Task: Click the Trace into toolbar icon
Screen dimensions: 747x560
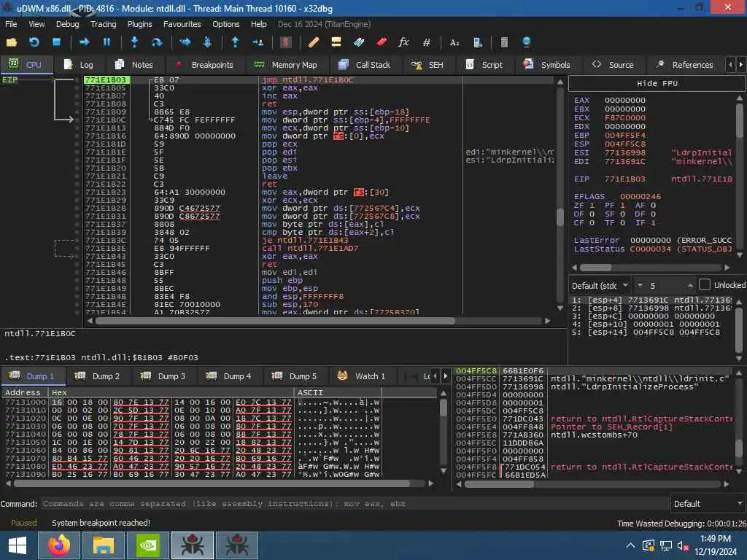Action: [185, 42]
